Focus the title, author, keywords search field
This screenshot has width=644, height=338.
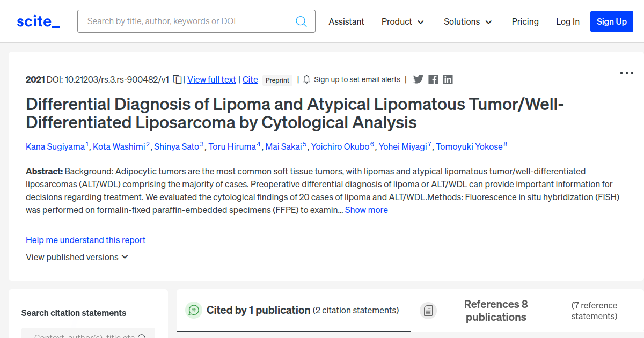[188, 21]
